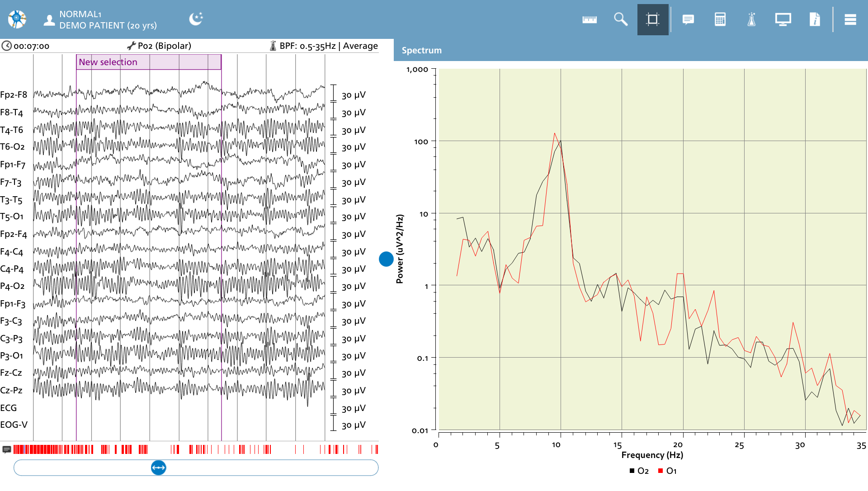This screenshot has height=491, width=868.
Task: Click the flask filter icon in toolbar
Action: (x=751, y=19)
